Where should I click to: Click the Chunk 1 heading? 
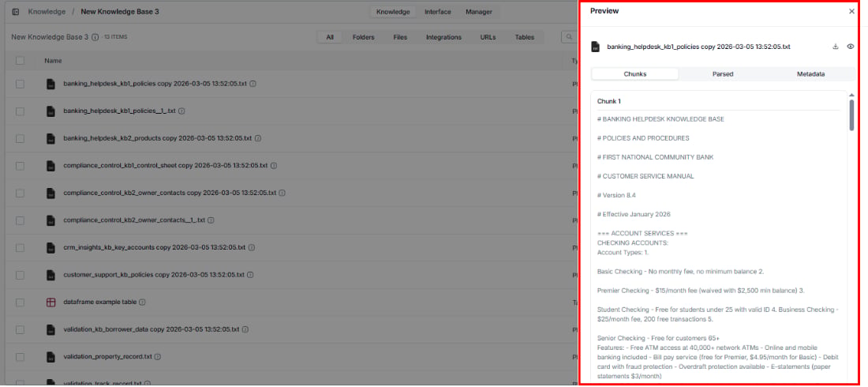point(609,101)
